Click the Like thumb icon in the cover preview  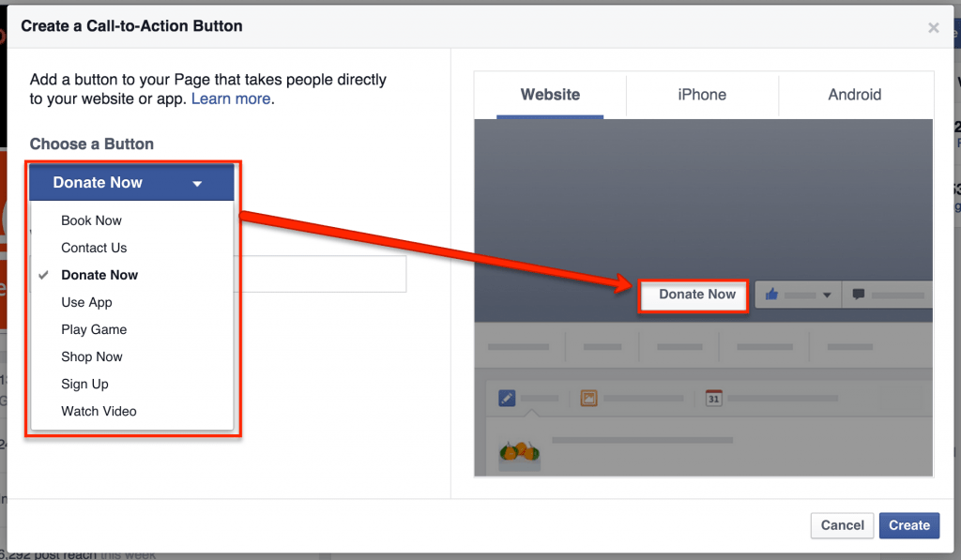click(x=771, y=295)
